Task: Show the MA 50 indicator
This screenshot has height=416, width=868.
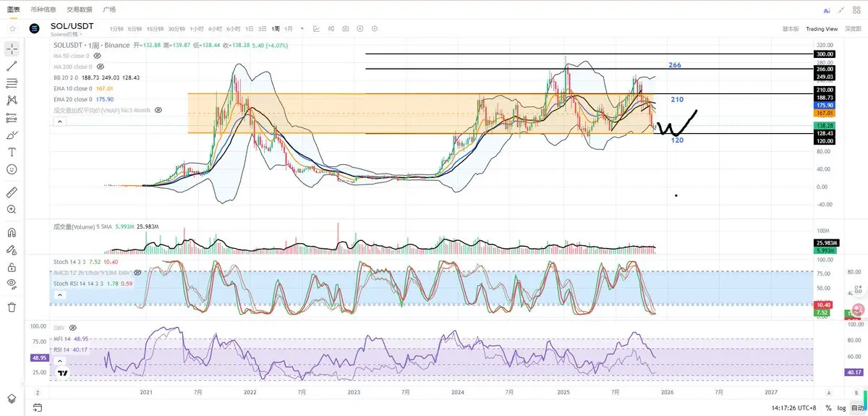Action: [x=97, y=55]
